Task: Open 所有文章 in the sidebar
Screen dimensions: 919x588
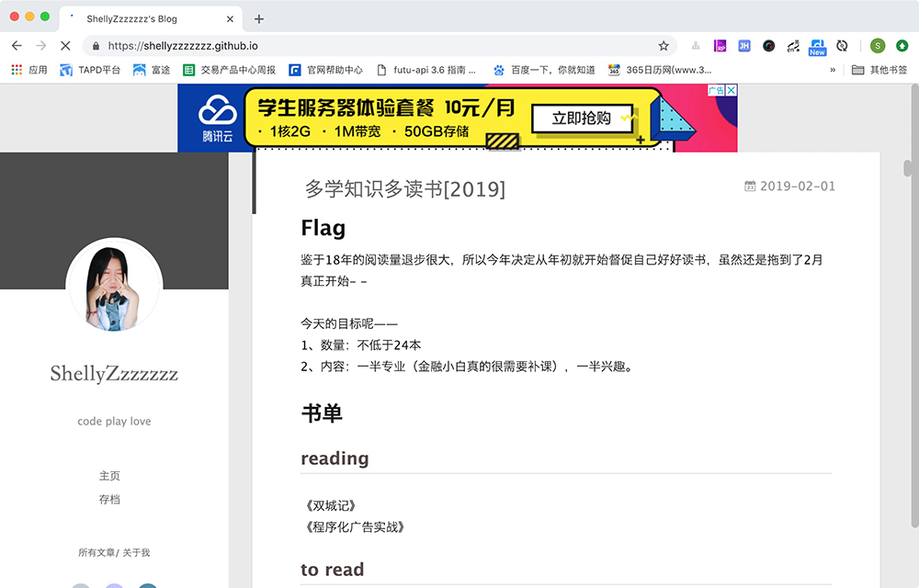Action: [x=96, y=552]
